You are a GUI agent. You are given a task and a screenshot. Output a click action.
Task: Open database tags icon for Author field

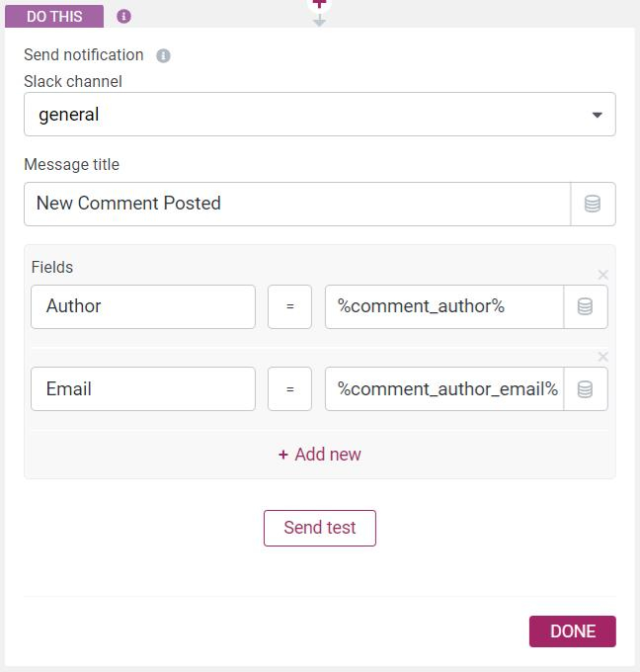pos(585,306)
